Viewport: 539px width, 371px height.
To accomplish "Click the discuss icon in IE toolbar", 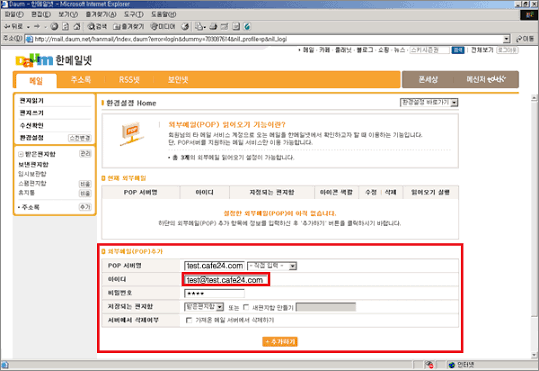I will tap(236, 26).
